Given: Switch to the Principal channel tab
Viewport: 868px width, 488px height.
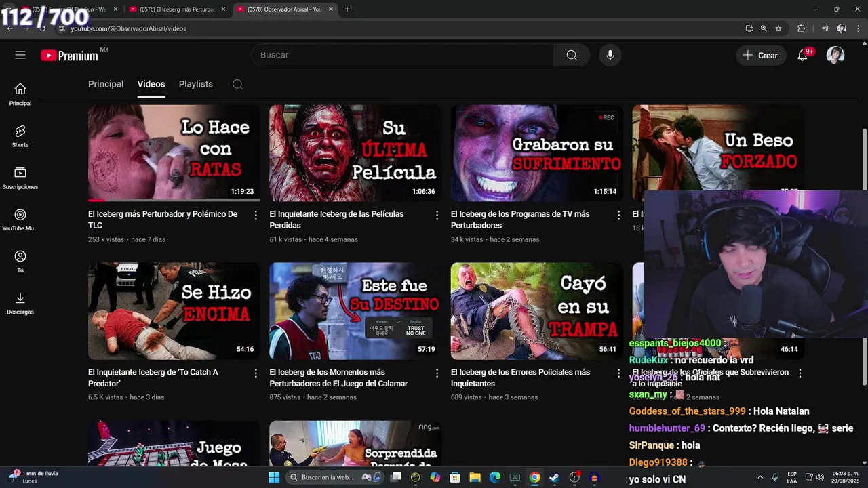Looking at the screenshot, I should coord(106,84).
